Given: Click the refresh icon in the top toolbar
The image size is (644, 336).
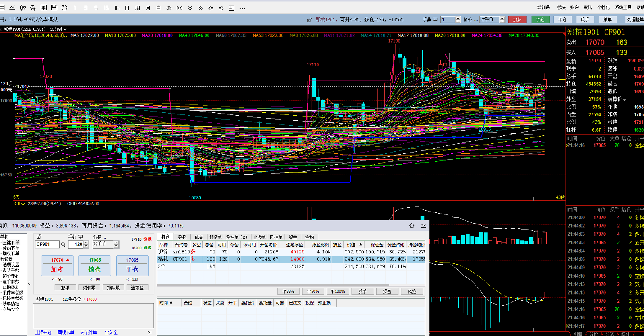Looking at the screenshot, I should [x=64, y=8].
